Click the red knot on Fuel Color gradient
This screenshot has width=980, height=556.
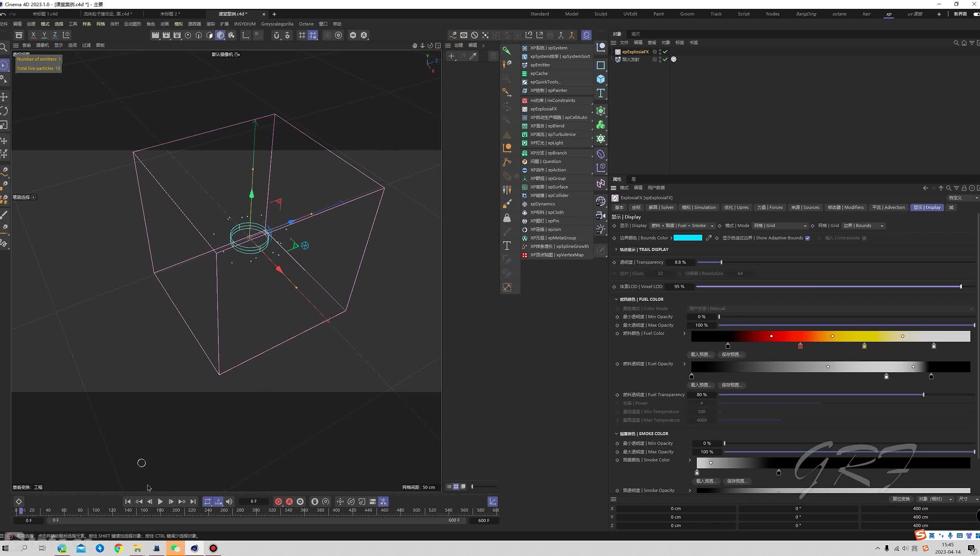[800, 346]
